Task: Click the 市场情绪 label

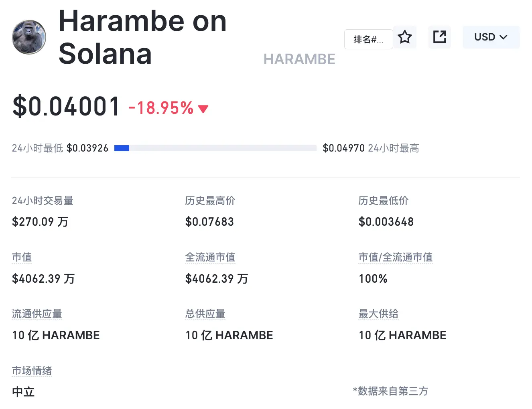Action: (32, 371)
